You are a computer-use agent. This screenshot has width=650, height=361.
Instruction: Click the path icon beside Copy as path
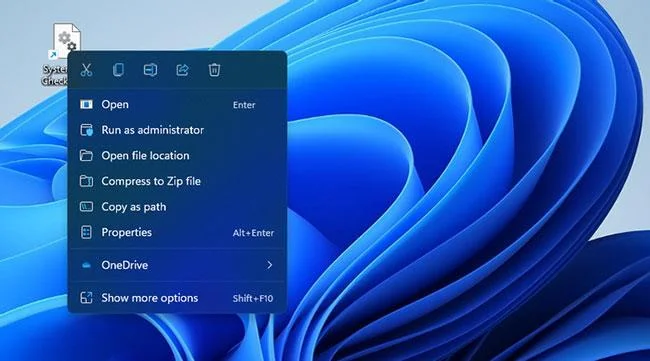pos(86,207)
